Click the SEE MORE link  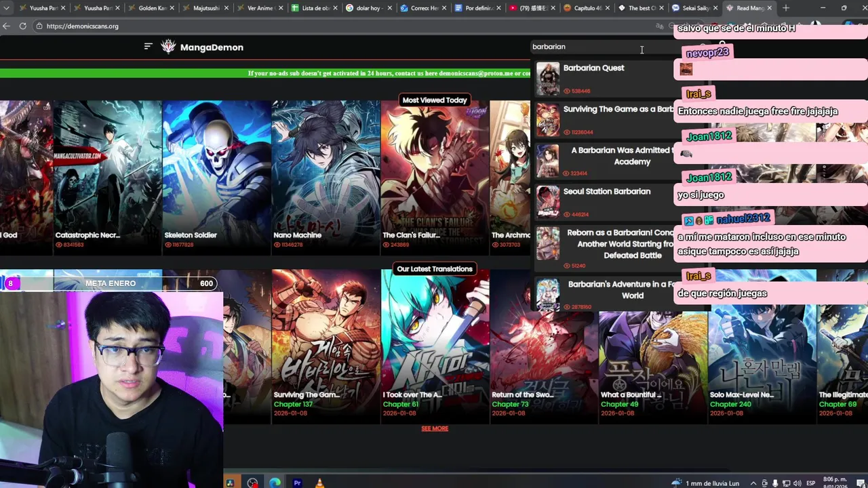[x=435, y=428]
